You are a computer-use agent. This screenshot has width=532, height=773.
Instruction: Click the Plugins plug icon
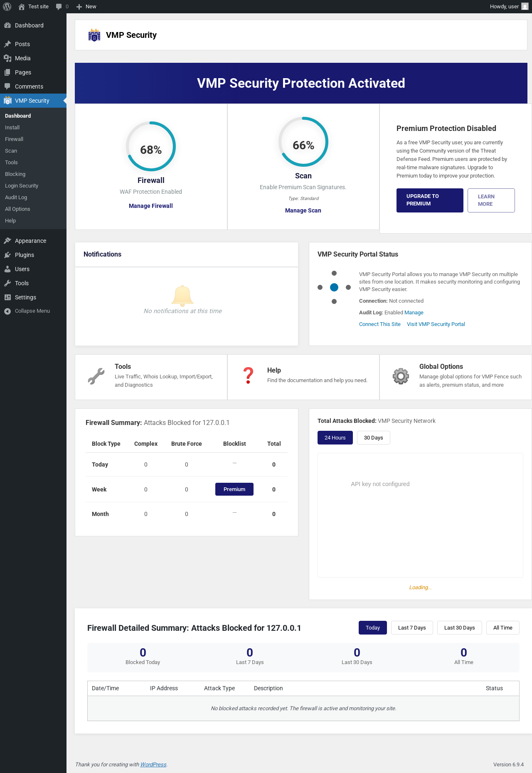(7, 255)
